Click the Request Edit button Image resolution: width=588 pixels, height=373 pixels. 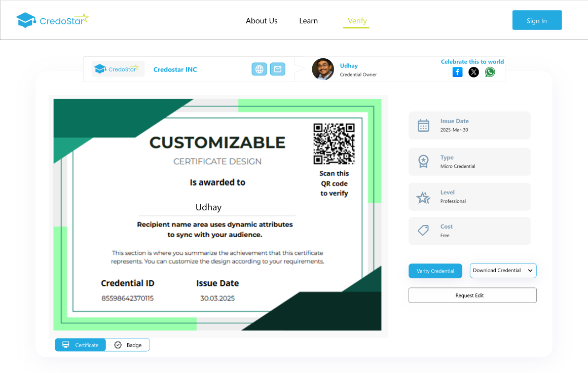click(472, 295)
